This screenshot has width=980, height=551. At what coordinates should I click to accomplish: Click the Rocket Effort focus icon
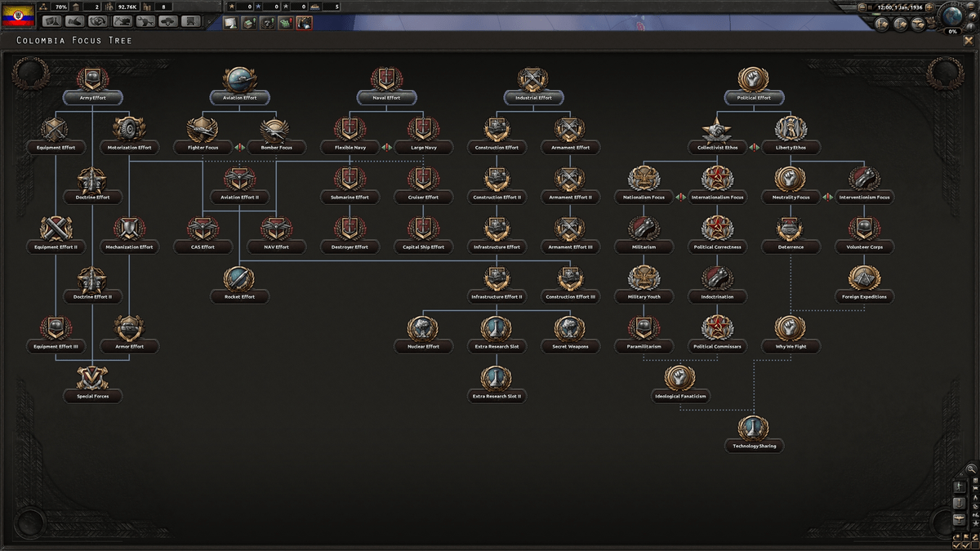tap(238, 278)
